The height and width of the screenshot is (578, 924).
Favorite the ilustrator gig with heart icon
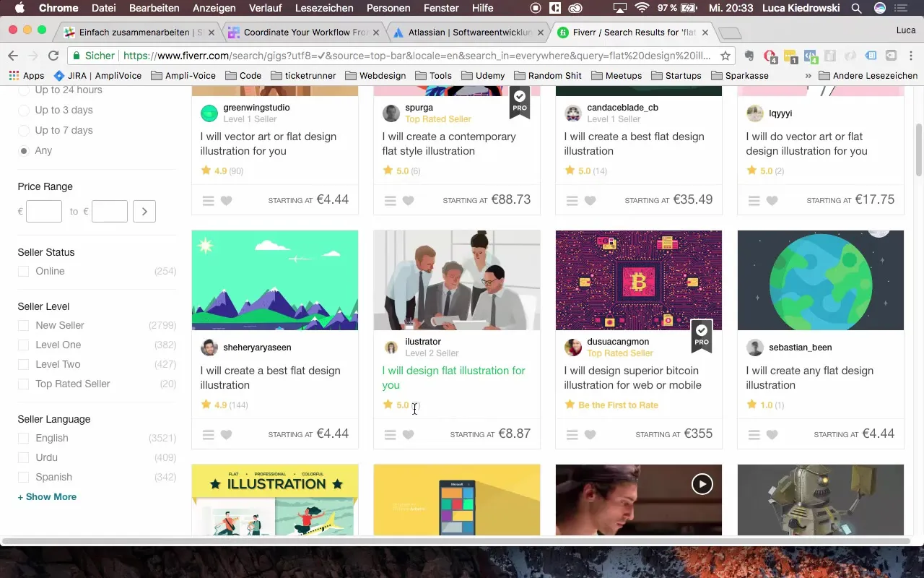409,434
